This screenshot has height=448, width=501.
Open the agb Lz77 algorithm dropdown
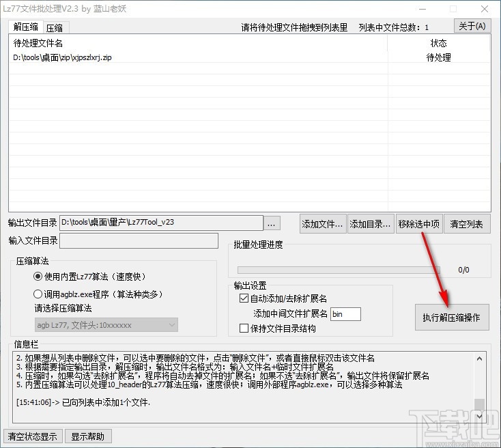[x=106, y=325]
